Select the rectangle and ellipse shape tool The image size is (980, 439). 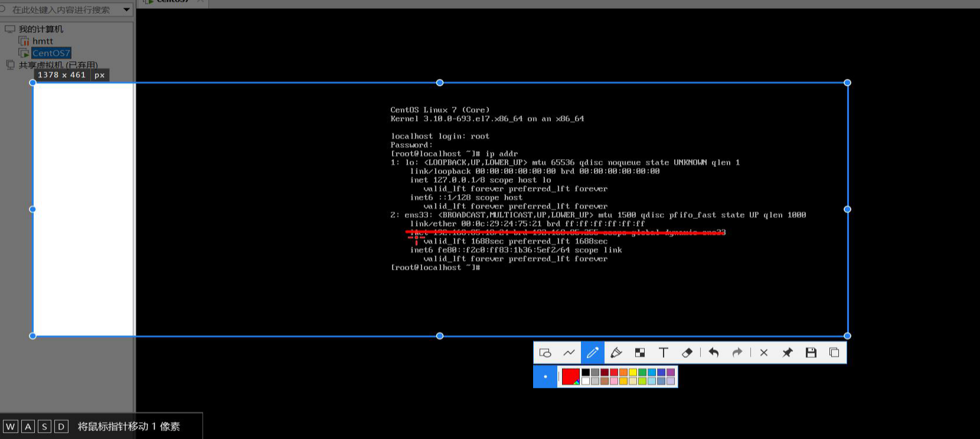point(545,352)
